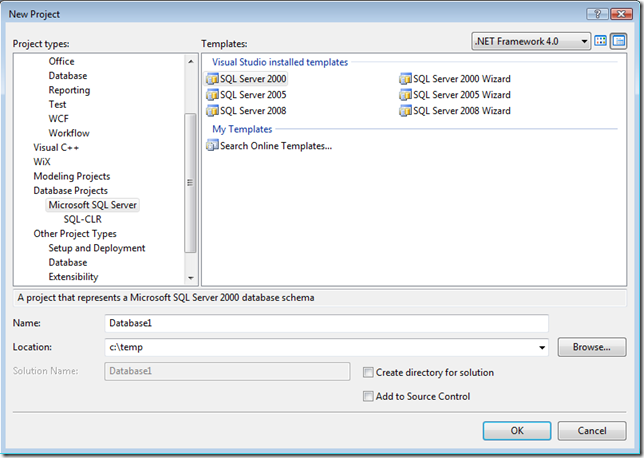
Task: Select SQL-CLR project type
Action: [83, 219]
